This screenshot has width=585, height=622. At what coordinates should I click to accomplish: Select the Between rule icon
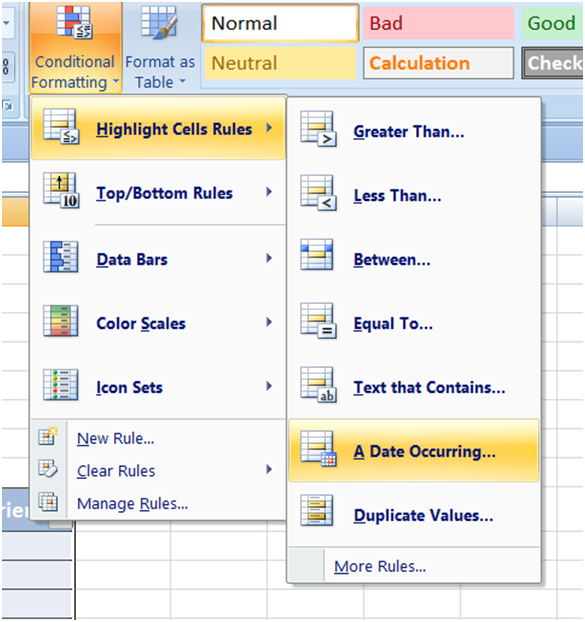(x=316, y=255)
